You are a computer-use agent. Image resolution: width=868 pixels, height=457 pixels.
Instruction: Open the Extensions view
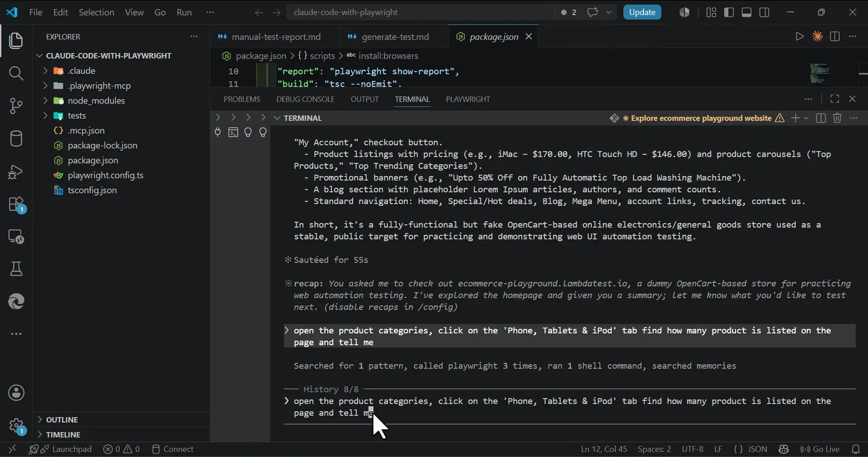pyautogui.click(x=16, y=204)
